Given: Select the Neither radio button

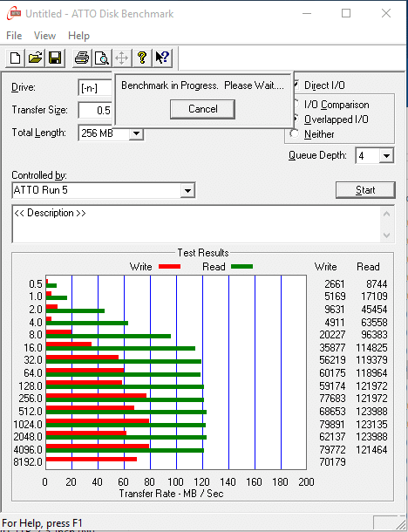Looking at the screenshot, I should (294, 133).
